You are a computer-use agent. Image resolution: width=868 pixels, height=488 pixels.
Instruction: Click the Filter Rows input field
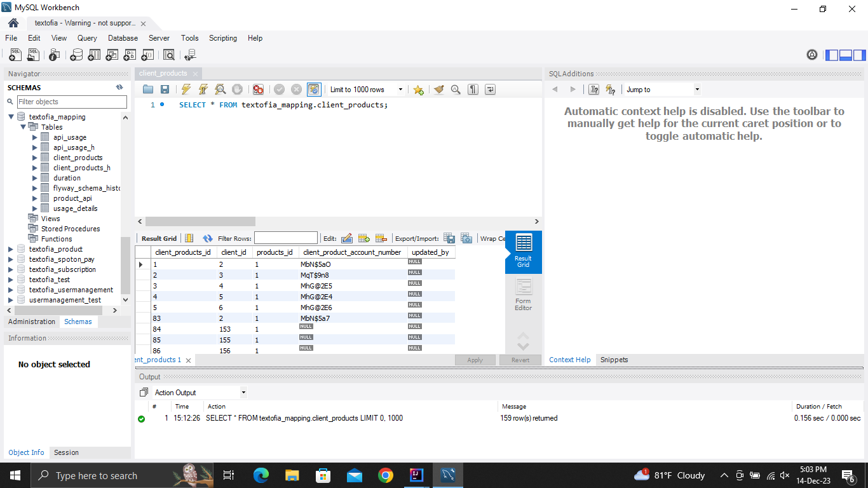286,238
